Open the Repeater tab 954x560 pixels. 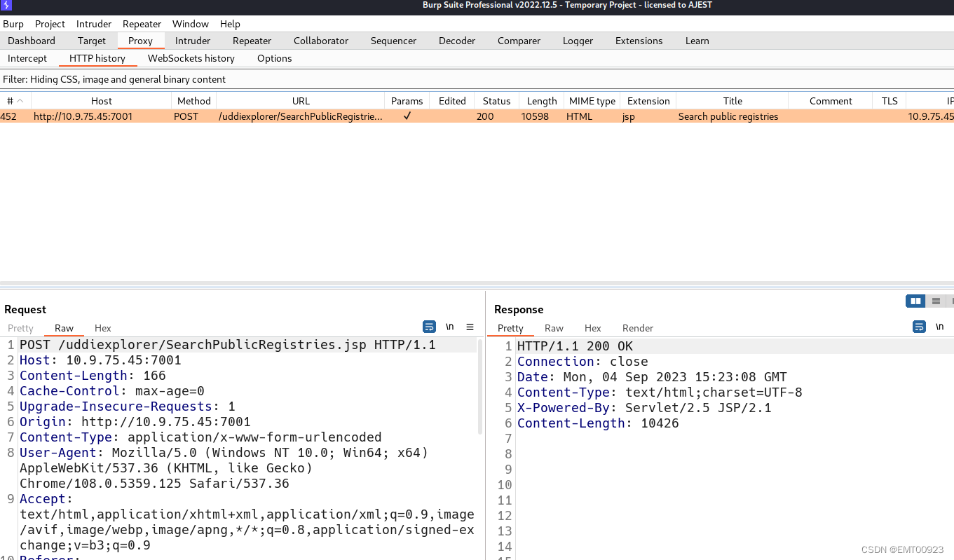252,41
